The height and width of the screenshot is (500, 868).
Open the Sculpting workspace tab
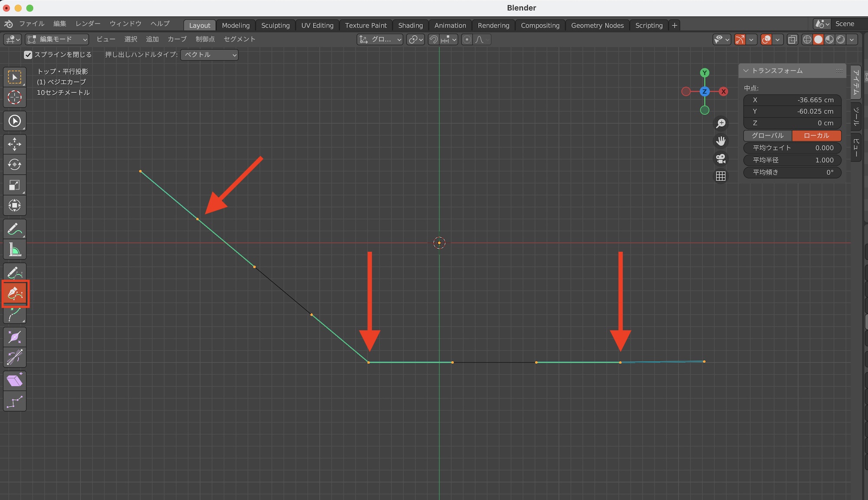[275, 25]
